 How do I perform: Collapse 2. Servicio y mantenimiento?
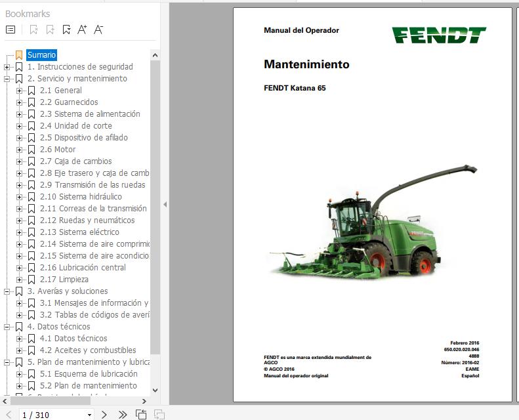pyautogui.click(x=7, y=79)
